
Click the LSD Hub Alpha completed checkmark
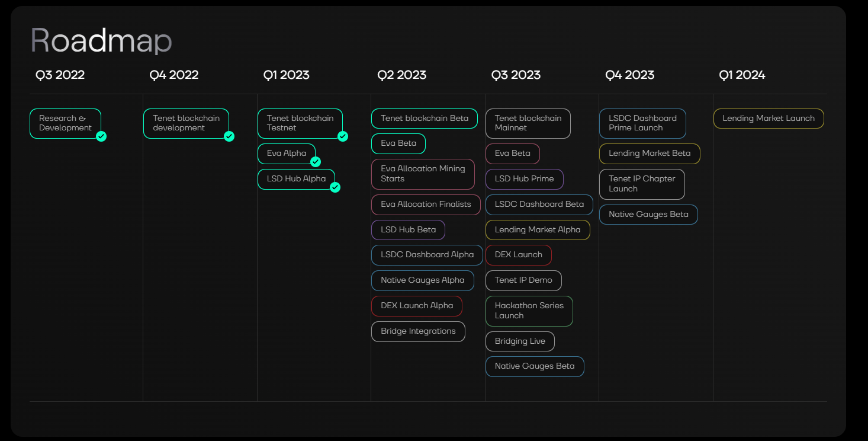pos(335,187)
